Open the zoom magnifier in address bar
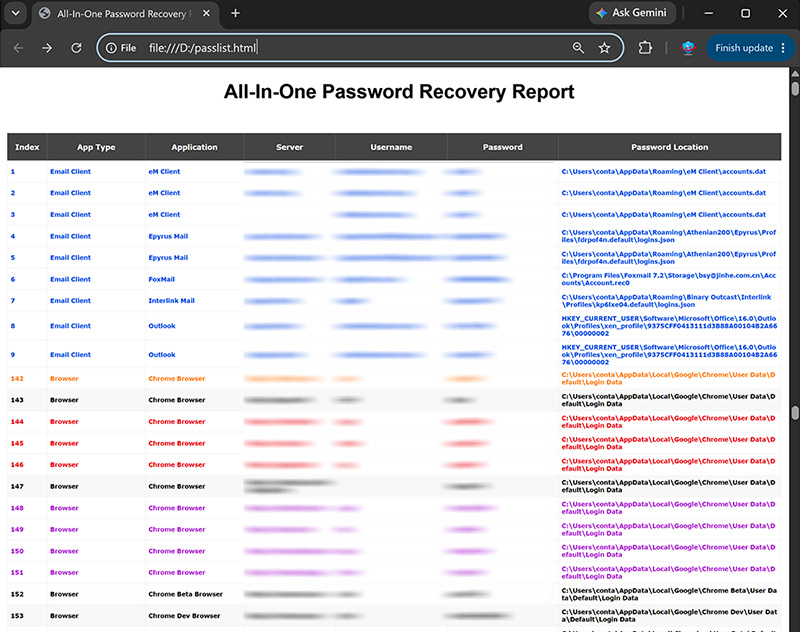Image resolution: width=800 pixels, height=632 pixels. pyautogui.click(x=578, y=48)
